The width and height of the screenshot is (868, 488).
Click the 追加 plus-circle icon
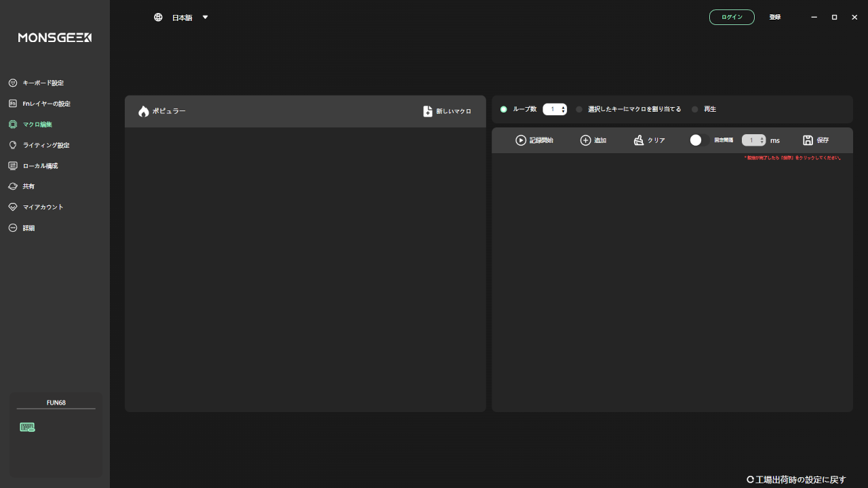586,140
